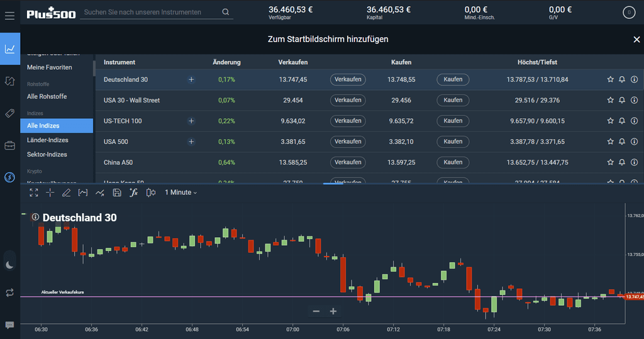The width and height of the screenshot is (644, 339).
Task: Select the crosshair chart tool
Action: point(50,192)
